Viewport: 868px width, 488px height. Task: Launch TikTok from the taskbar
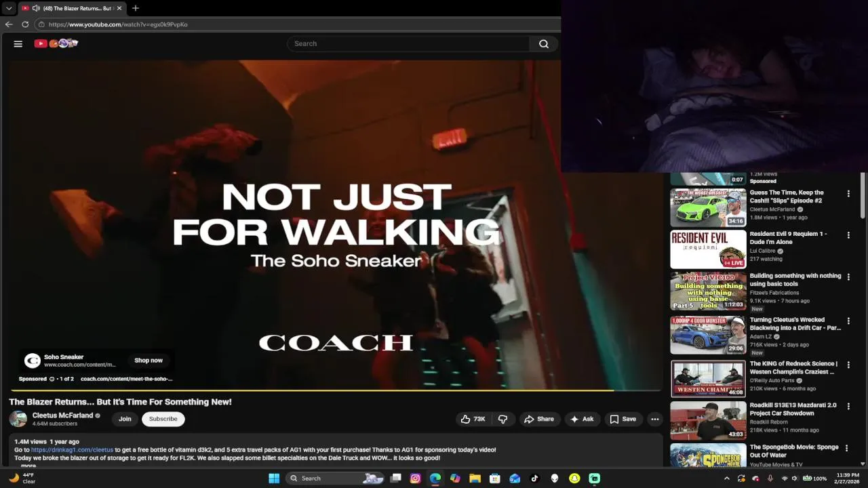[x=534, y=478]
